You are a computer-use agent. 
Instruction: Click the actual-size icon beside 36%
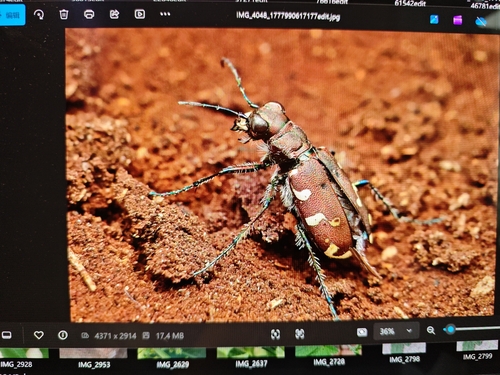[362, 332]
